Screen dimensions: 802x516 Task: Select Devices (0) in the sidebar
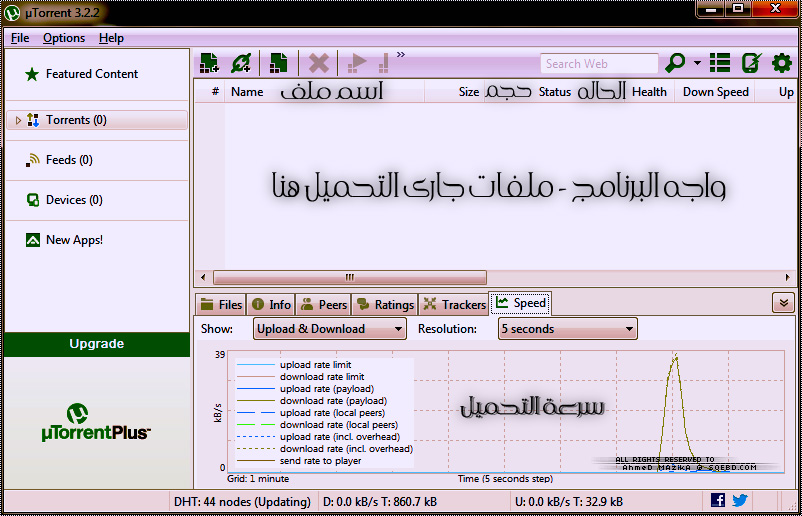pyautogui.click(x=74, y=199)
